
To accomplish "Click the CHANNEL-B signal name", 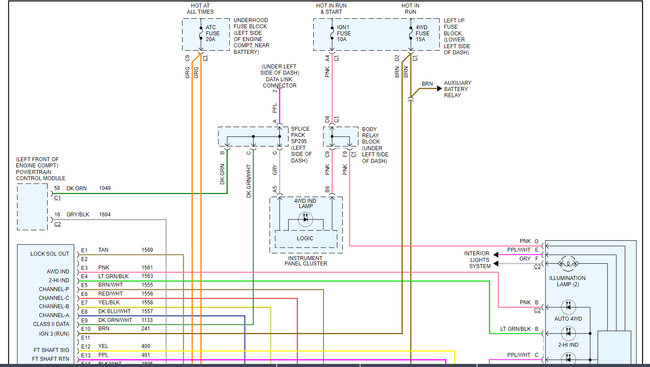I will coord(54,306).
